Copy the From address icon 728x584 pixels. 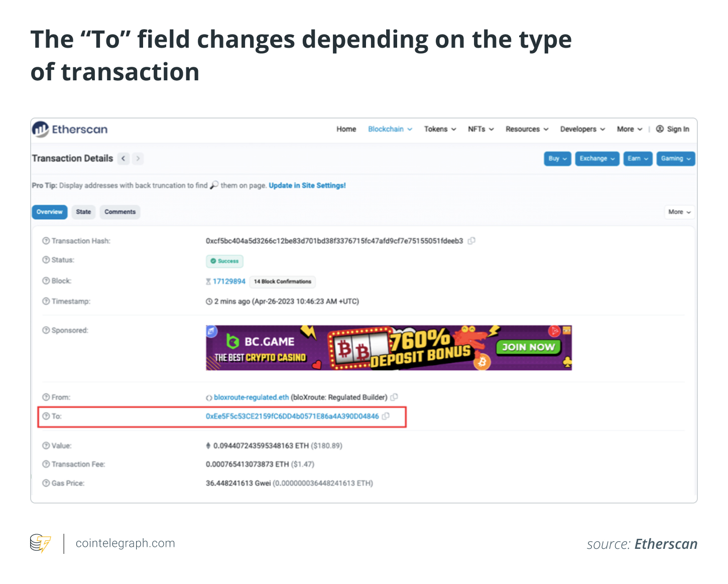[395, 397]
